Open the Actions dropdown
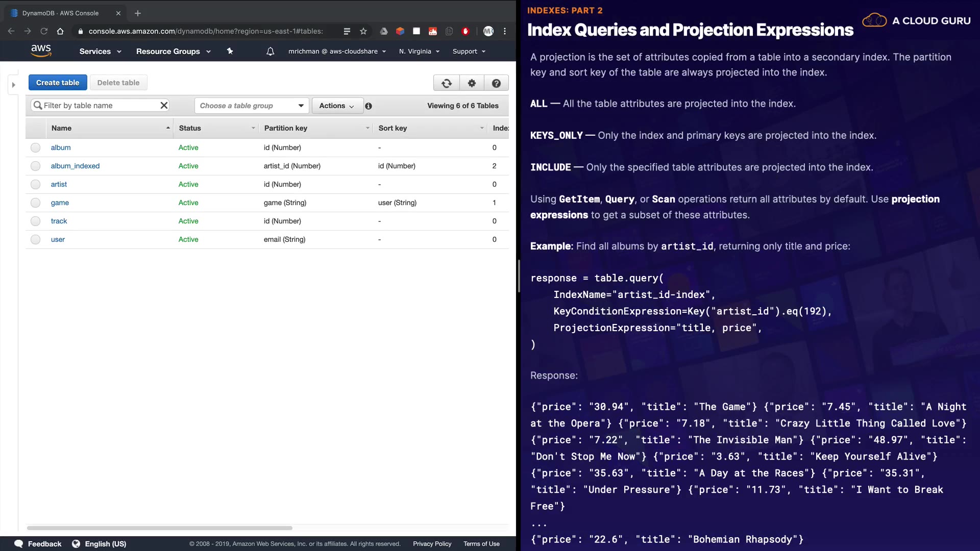Screen dimensions: 980x551 [x=337, y=106]
